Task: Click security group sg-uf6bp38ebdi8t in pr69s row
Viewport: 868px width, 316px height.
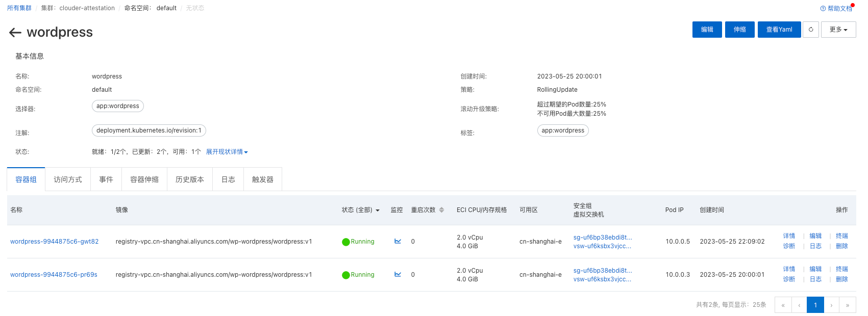Action: (x=603, y=271)
